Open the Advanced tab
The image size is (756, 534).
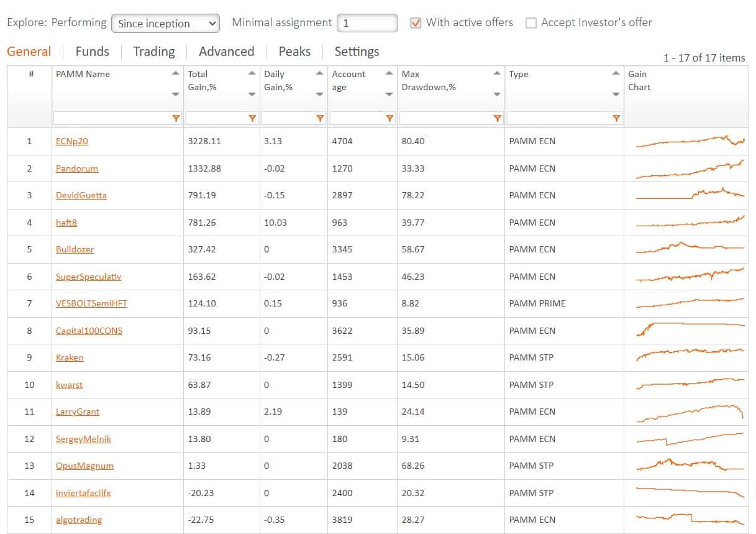[226, 52]
